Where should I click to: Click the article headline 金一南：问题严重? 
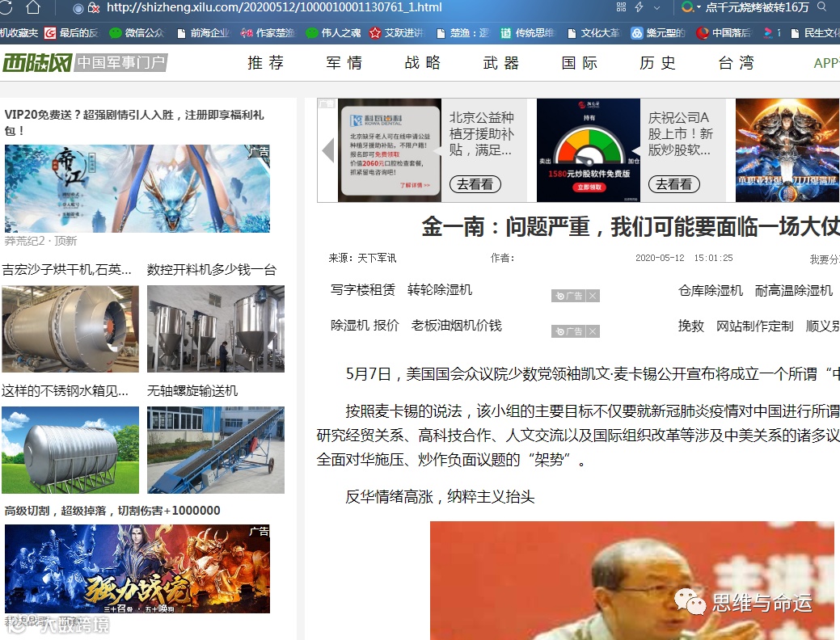[x=631, y=227]
